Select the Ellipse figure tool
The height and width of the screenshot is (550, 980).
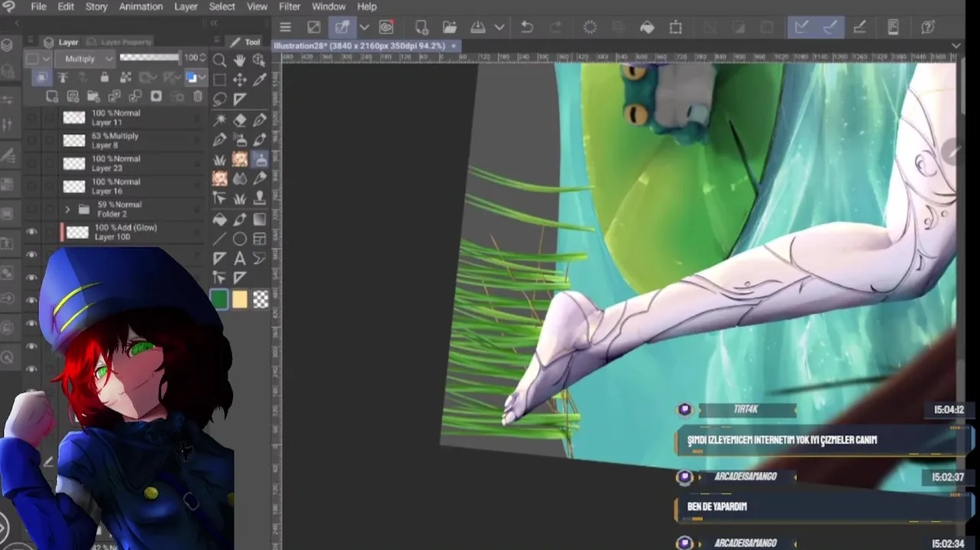coord(240,239)
